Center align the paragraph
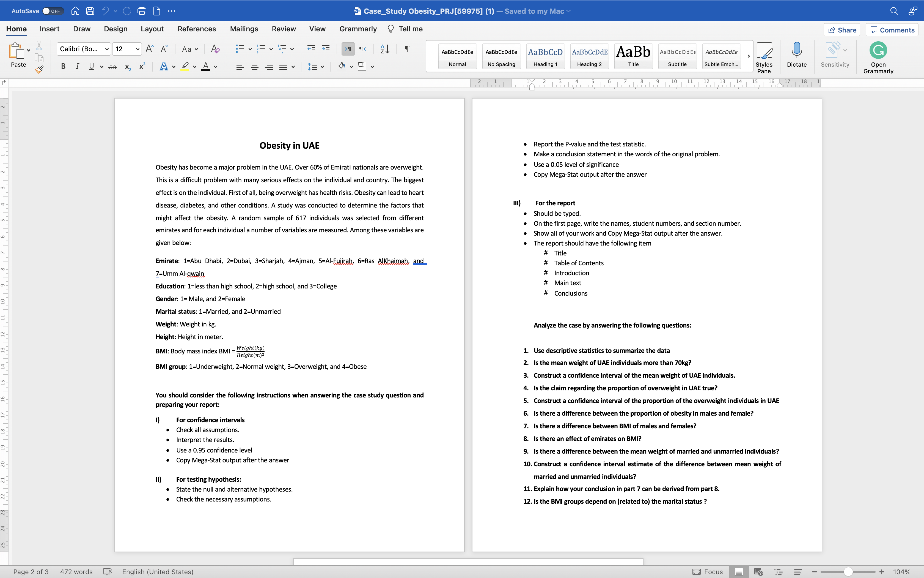 point(255,67)
